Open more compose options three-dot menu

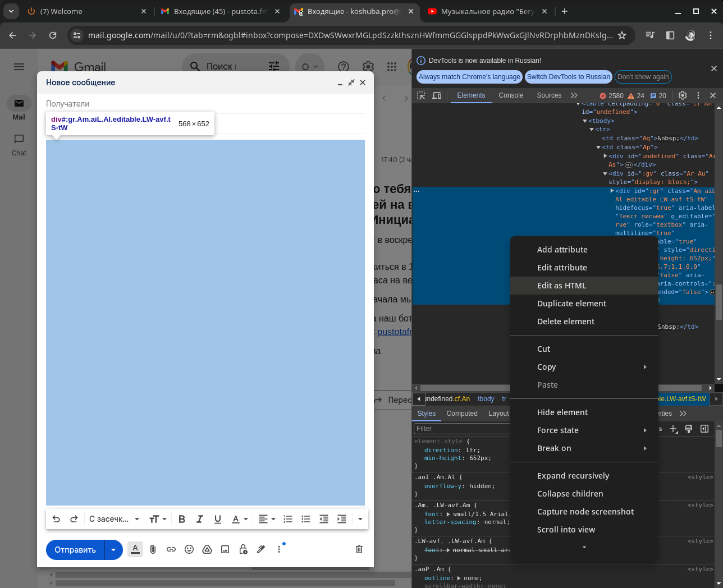point(279,549)
